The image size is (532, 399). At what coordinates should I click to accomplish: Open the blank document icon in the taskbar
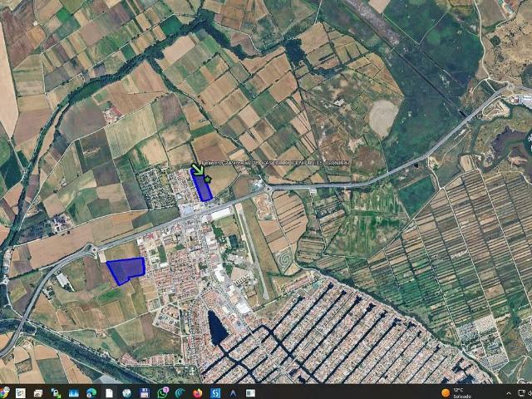(109, 393)
